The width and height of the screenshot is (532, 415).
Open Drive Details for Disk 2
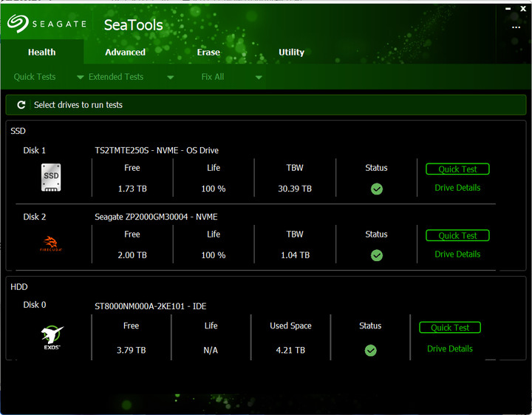click(x=457, y=254)
